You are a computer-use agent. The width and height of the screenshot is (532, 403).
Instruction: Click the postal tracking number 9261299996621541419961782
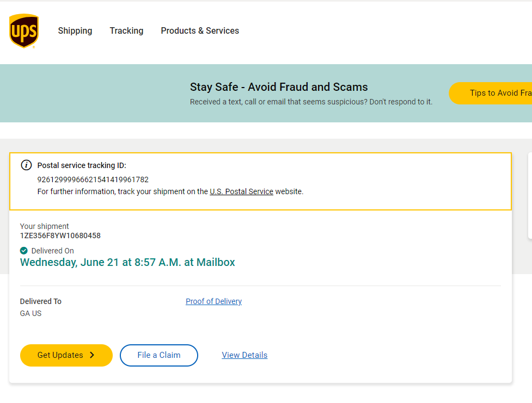tap(93, 179)
